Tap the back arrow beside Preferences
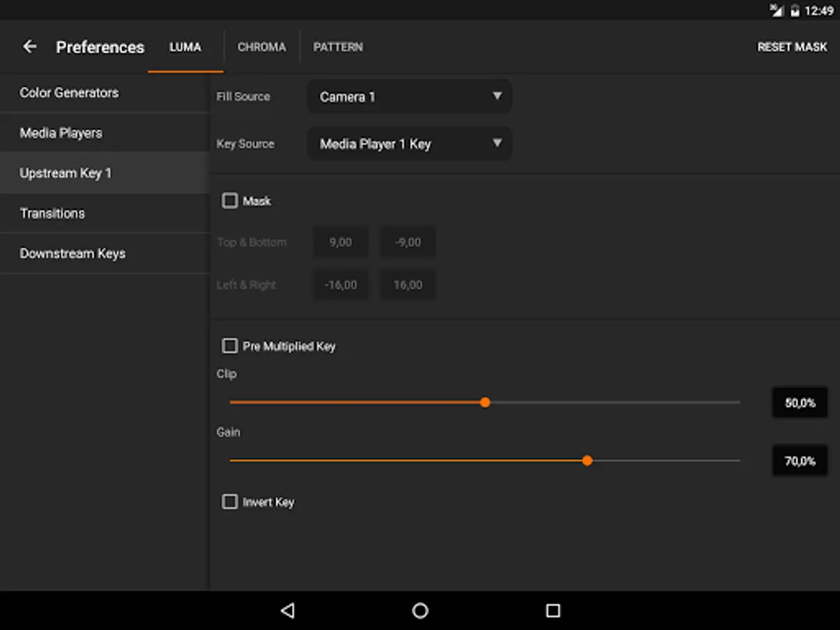 point(29,47)
